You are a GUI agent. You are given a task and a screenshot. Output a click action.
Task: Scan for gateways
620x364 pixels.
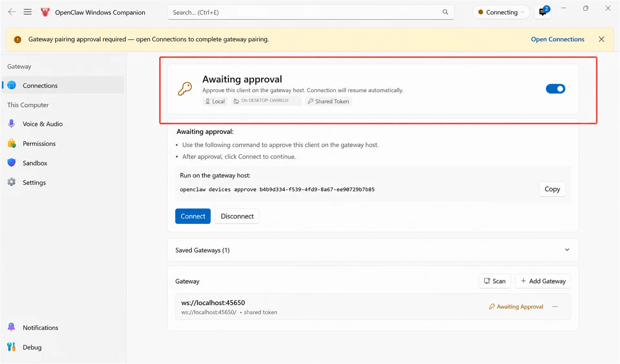point(495,281)
